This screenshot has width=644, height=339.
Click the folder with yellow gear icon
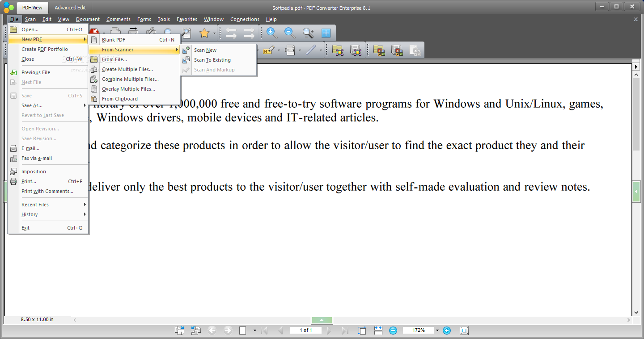tap(338, 50)
